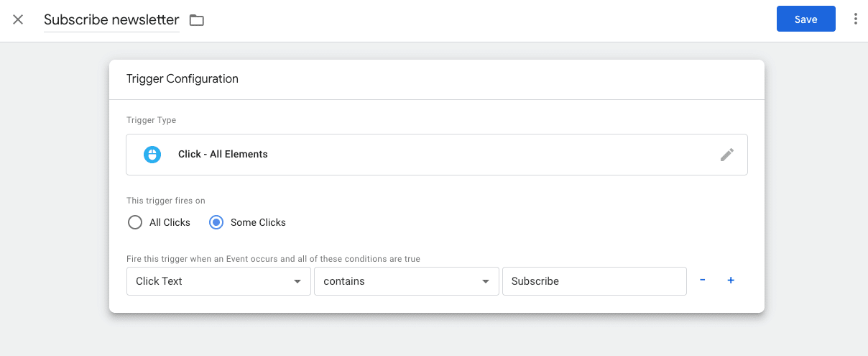
Task: Click the 'This trigger fires on' label
Action: [166, 201]
